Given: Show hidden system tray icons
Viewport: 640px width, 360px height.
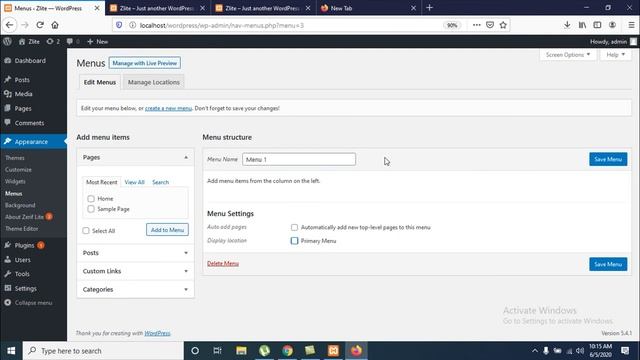Looking at the screenshot, I should click(x=534, y=351).
